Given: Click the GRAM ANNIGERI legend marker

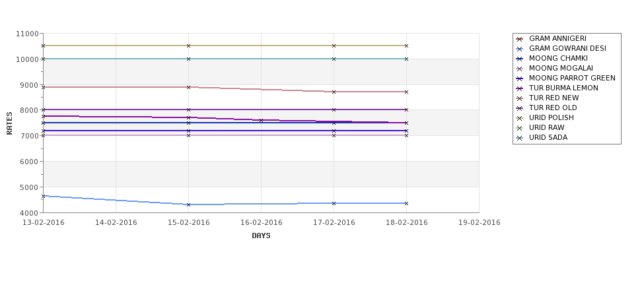Looking at the screenshot, I should tap(520, 39).
